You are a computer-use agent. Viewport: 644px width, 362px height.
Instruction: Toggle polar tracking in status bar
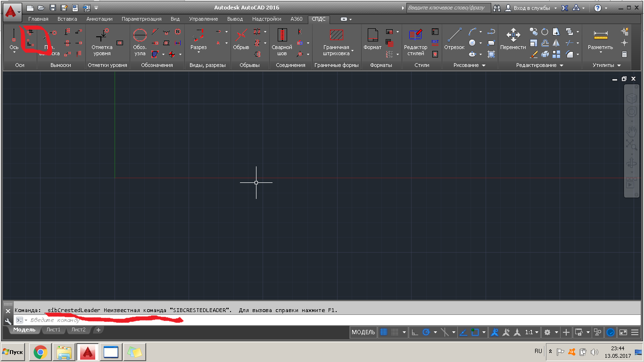pos(426,332)
